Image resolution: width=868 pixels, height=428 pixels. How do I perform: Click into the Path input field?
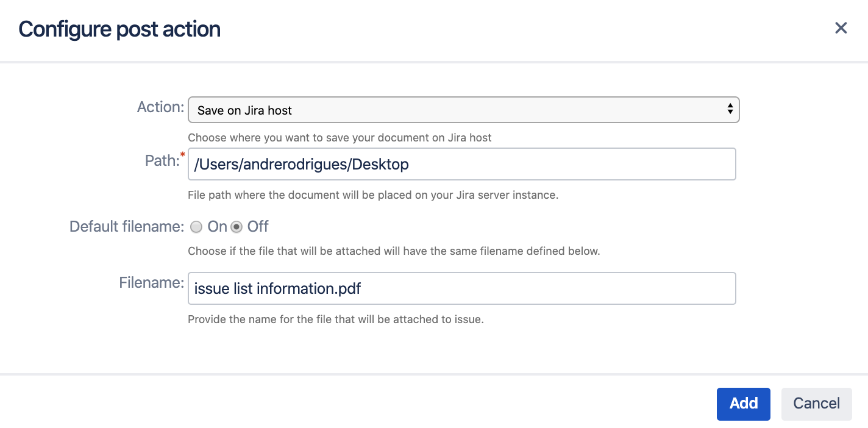click(x=461, y=164)
